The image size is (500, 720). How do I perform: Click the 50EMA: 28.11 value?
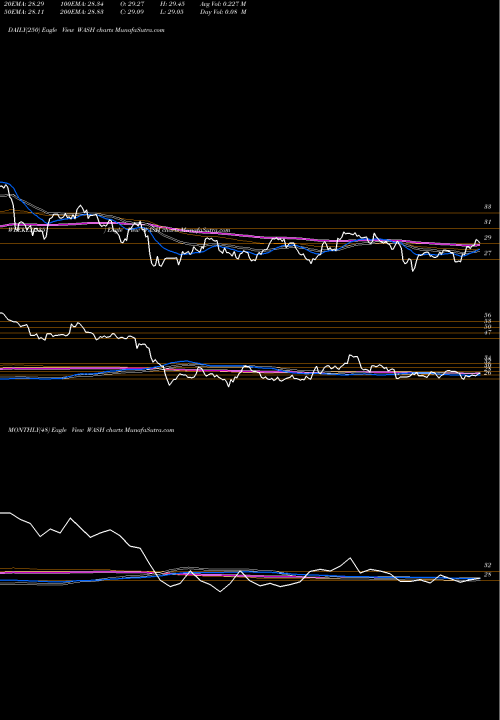[x=25, y=12]
